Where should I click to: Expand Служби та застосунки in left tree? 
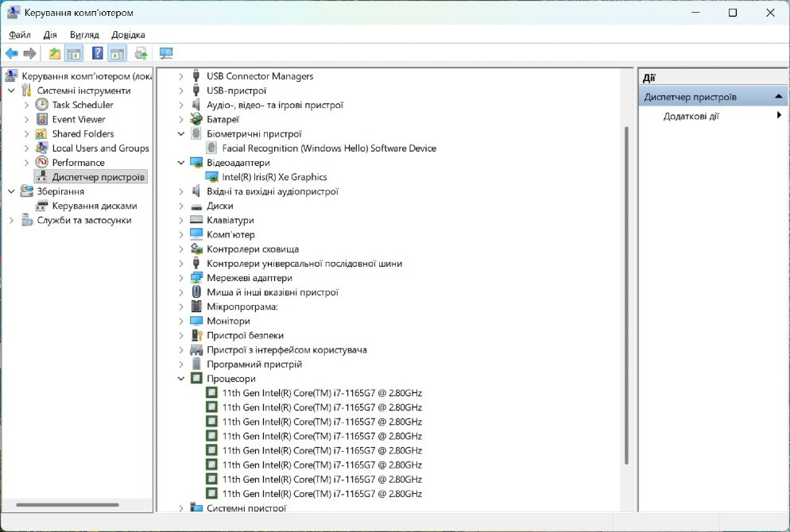(11, 220)
